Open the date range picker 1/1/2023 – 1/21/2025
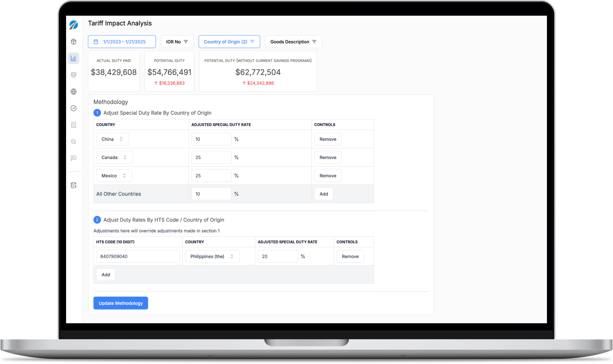The height and width of the screenshot is (364, 613). click(122, 42)
